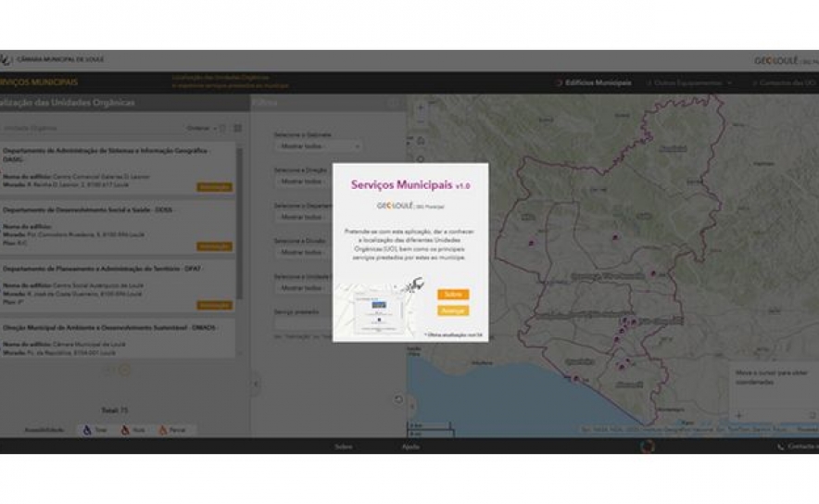
Task: Click the Contacte-nos phone link in the footer
Action: click(x=798, y=447)
